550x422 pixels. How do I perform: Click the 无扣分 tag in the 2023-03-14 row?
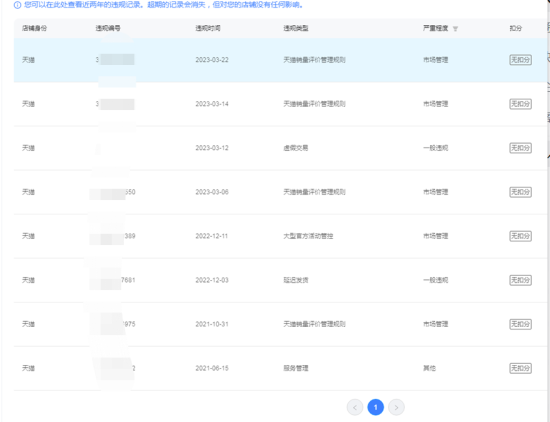coord(520,104)
